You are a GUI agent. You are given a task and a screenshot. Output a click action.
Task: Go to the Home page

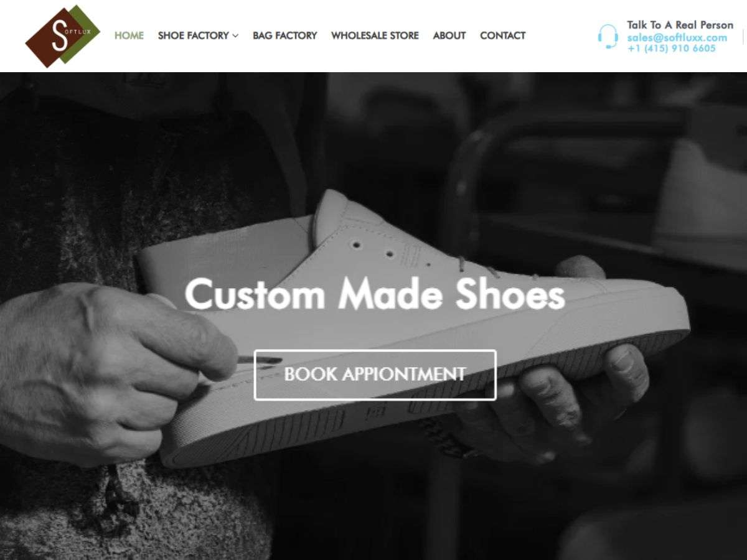click(129, 36)
